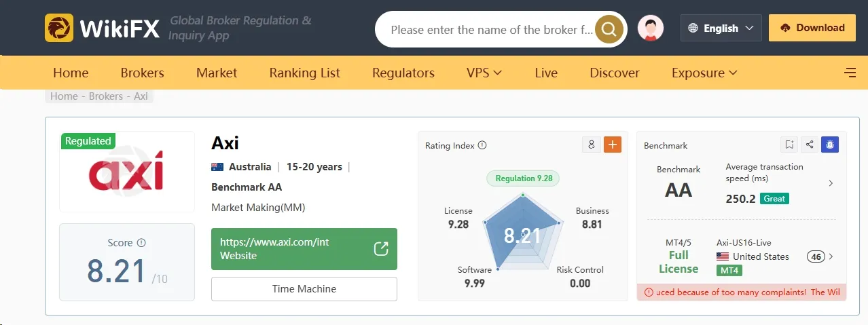Click the 15-20 years text

click(314, 167)
